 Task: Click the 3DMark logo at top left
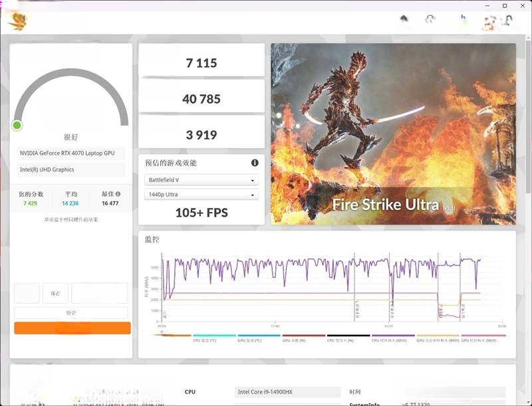click(17, 22)
